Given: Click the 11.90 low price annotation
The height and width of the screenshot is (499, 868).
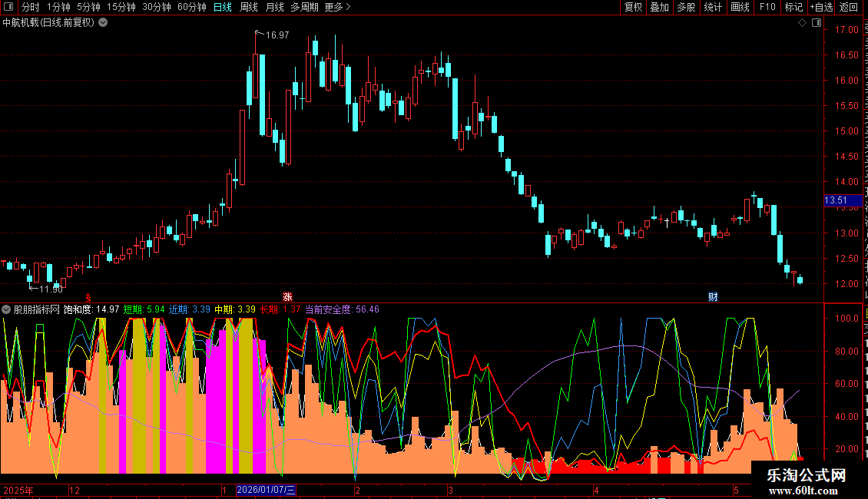Looking at the screenshot, I should (x=51, y=289).
